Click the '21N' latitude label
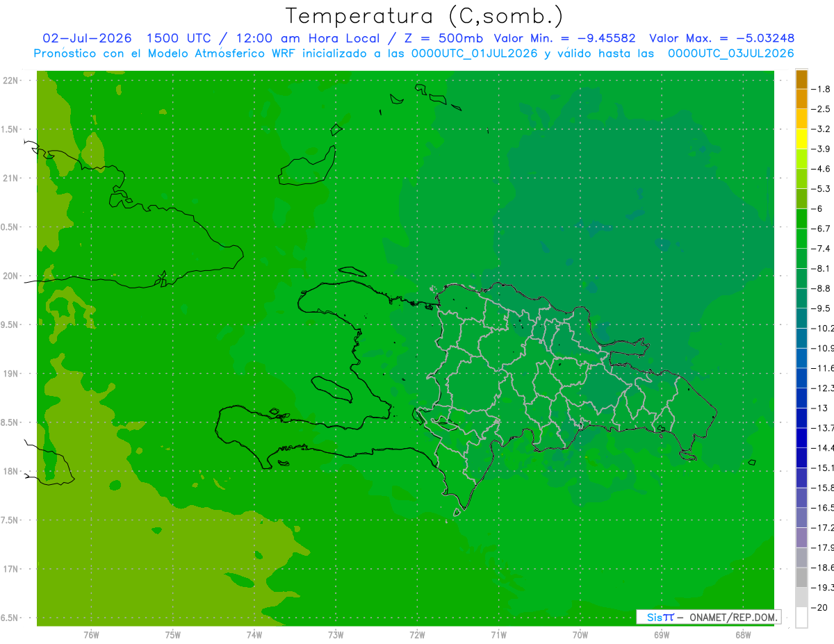 click(10, 178)
